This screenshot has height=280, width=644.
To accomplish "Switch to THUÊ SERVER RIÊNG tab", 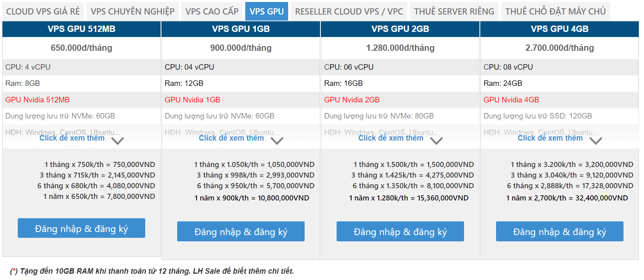I will click(x=454, y=11).
